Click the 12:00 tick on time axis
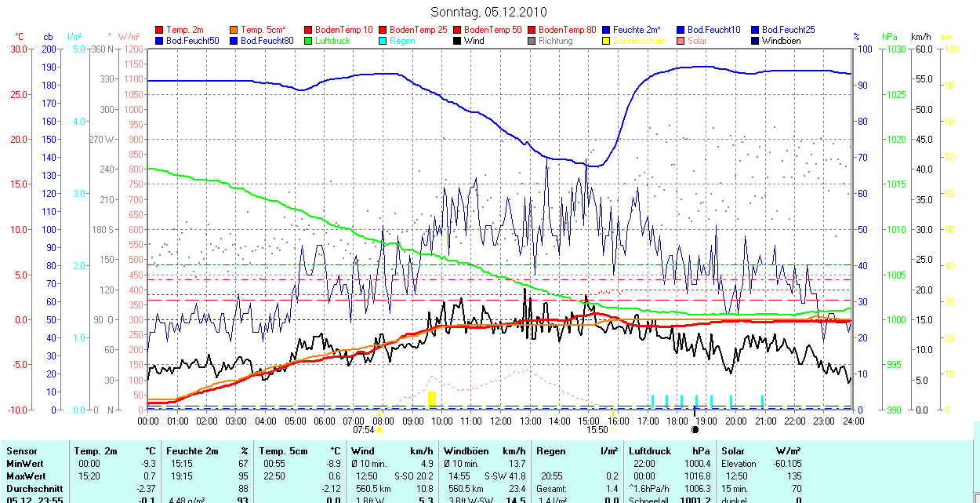 coord(500,421)
